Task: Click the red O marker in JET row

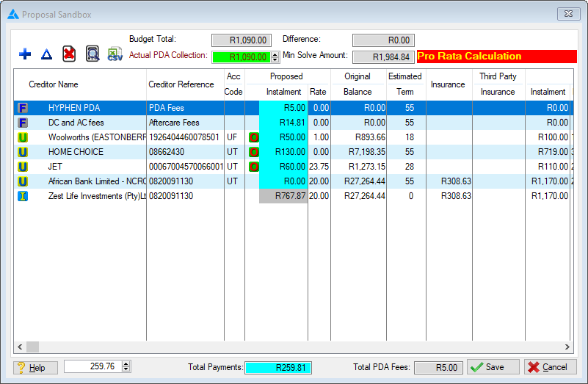Action: (x=254, y=167)
